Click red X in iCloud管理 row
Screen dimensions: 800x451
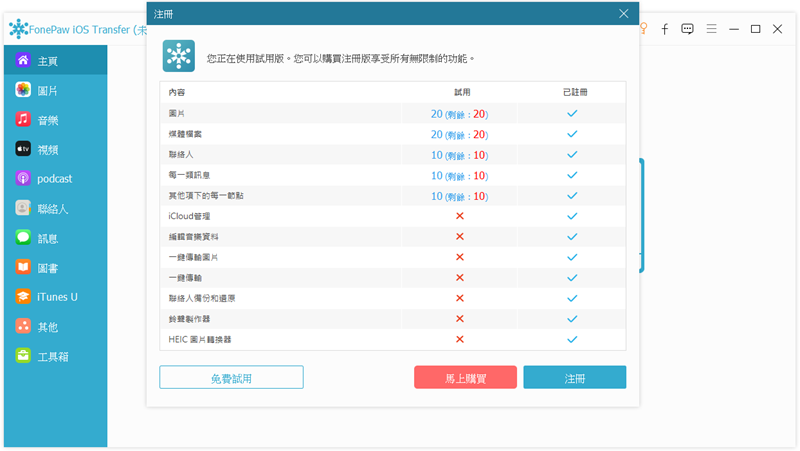pos(460,216)
